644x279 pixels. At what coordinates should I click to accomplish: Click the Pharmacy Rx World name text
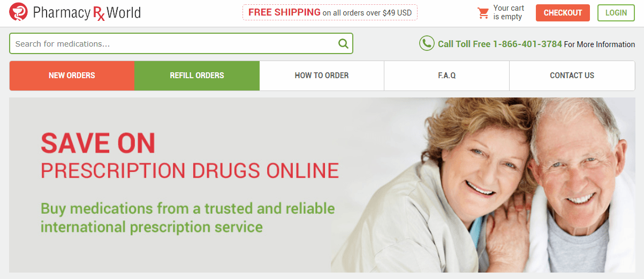click(x=87, y=12)
